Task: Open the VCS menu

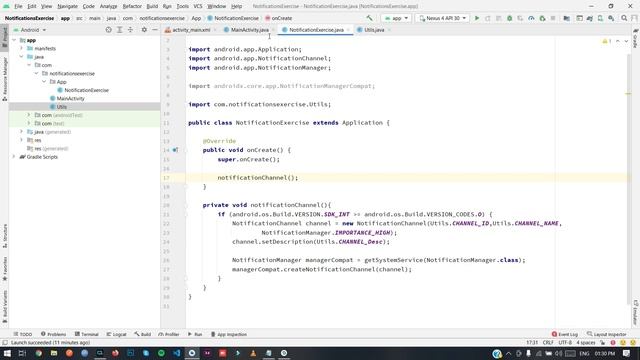Action: (198, 6)
